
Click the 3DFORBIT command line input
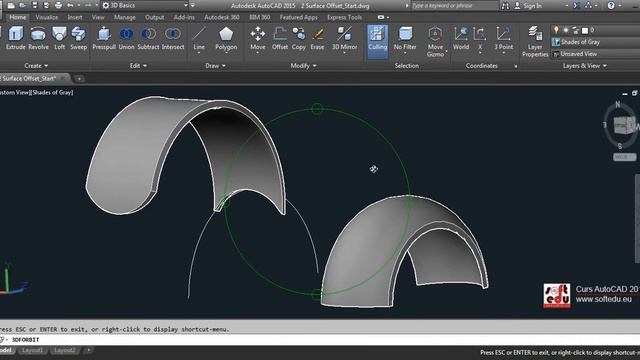coord(320,340)
